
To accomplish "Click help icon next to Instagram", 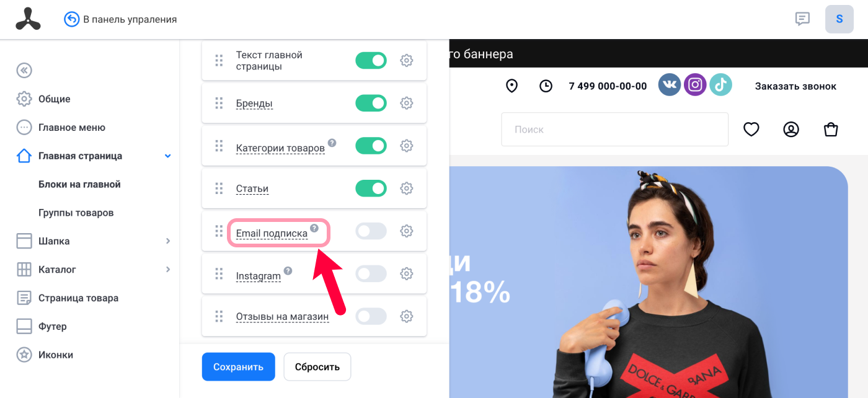I will pos(288,270).
